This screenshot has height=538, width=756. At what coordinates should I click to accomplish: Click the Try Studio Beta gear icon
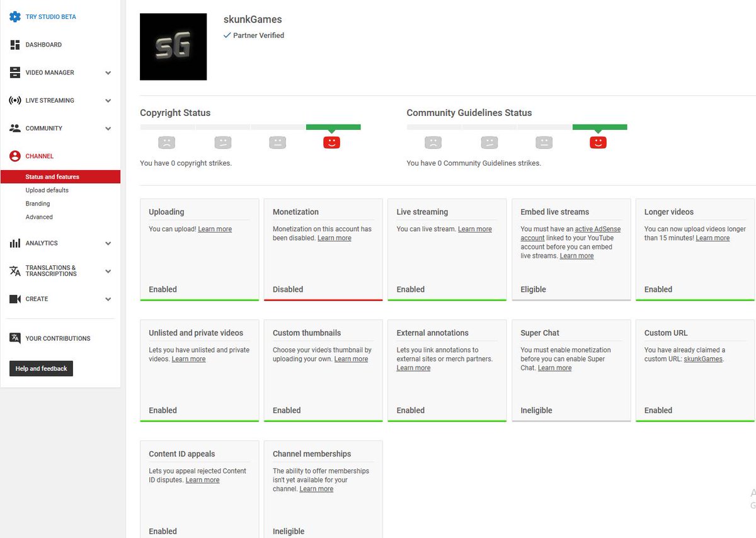pyautogui.click(x=15, y=17)
